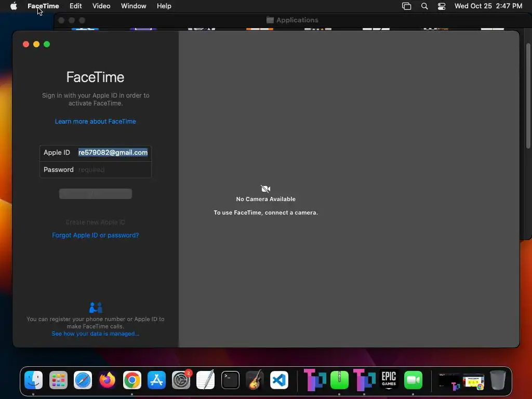Click the blue privacy handshake icon
This screenshot has width=532, height=399.
pos(96,308)
